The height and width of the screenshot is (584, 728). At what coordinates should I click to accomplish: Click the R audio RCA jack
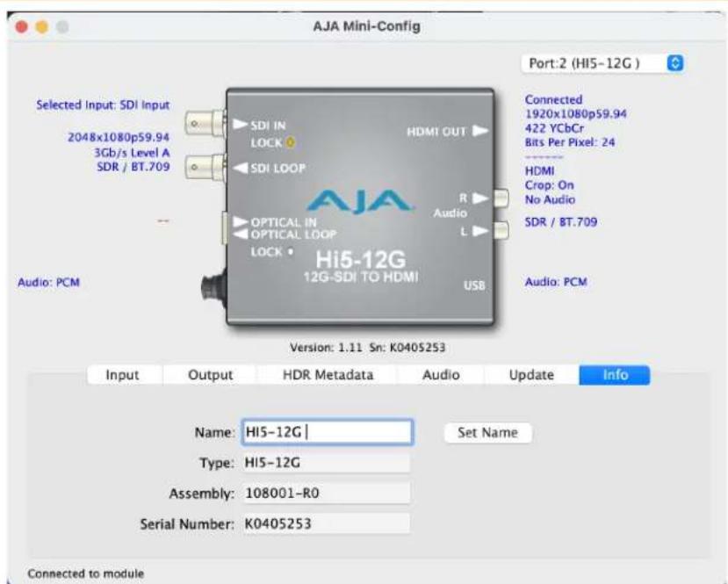pos(501,198)
